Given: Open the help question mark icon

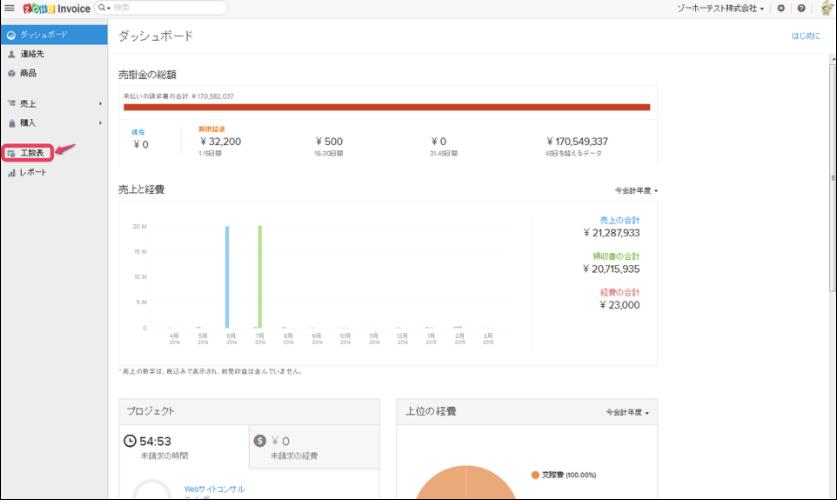Looking at the screenshot, I should coord(801,9).
